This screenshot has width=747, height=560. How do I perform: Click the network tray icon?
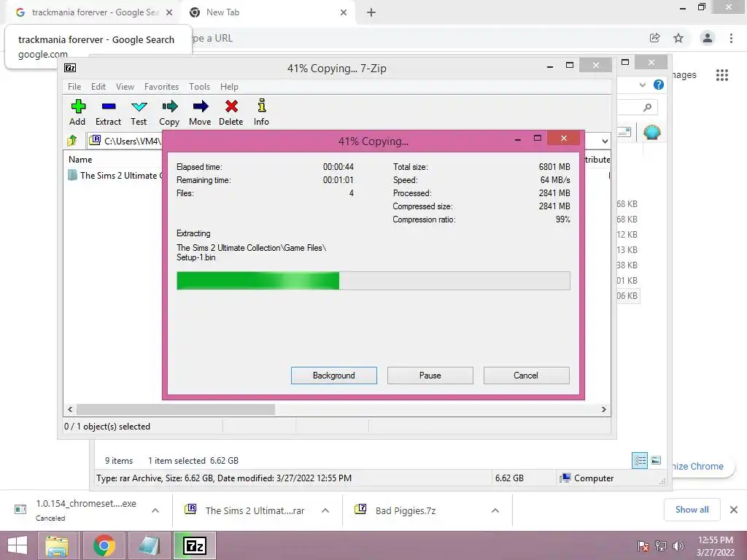coord(661,545)
